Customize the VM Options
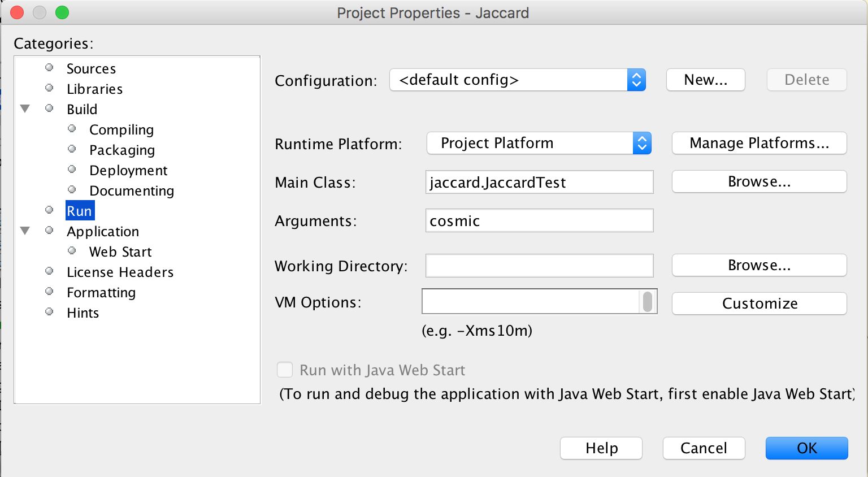 click(759, 303)
